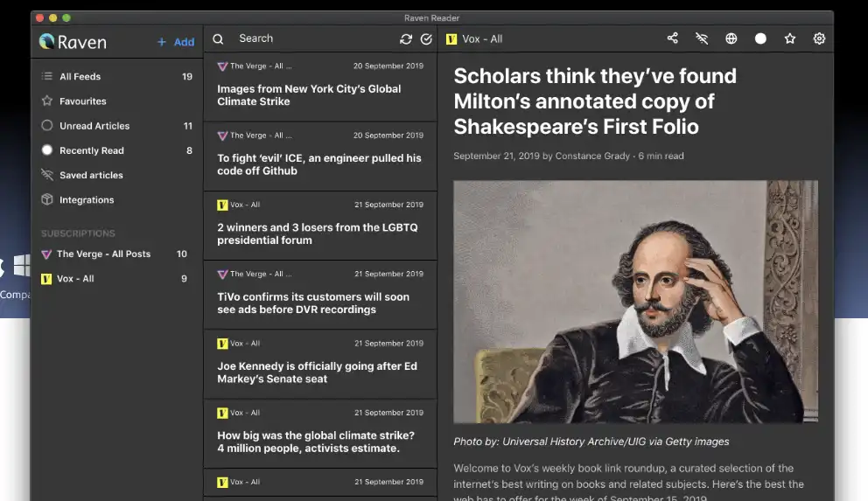Image resolution: width=868 pixels, height=501 pixels.
Task: Open 'TiVo confirms its customers' article
Action: 320,296
